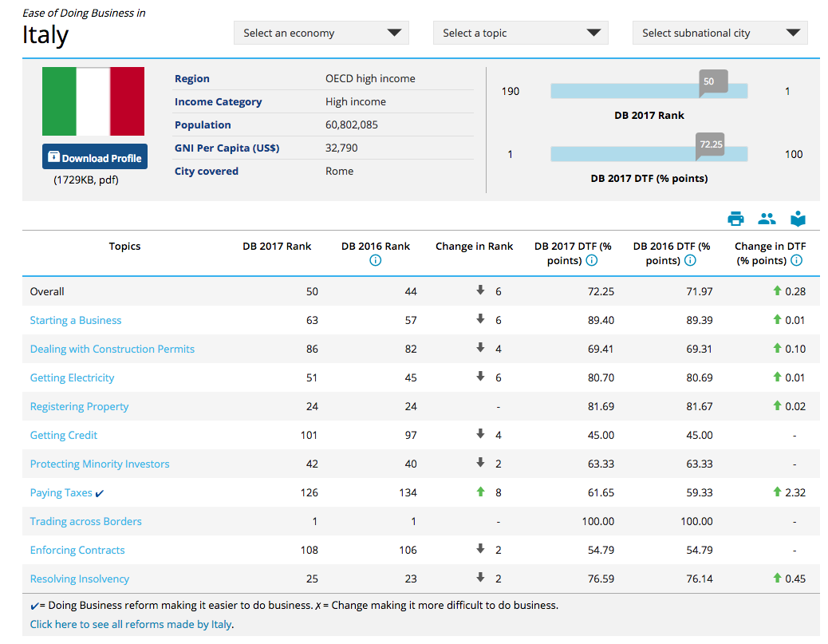828x644 pixels.
Task: Click the population value 60,802,085
Action: pos(352,124)
